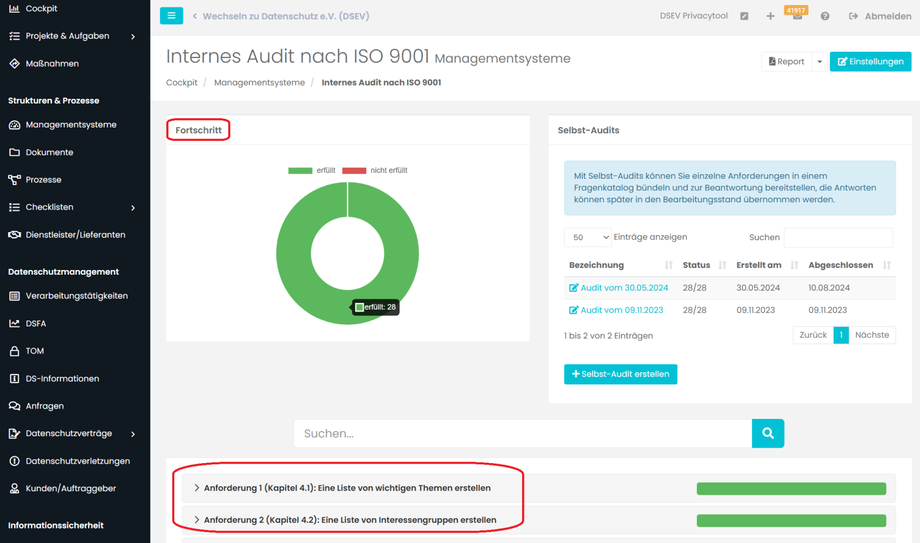The height and width of the screenshot is (543, 920).
Task: Open the mail inbox notification icon
Action: tap(797, 17)
